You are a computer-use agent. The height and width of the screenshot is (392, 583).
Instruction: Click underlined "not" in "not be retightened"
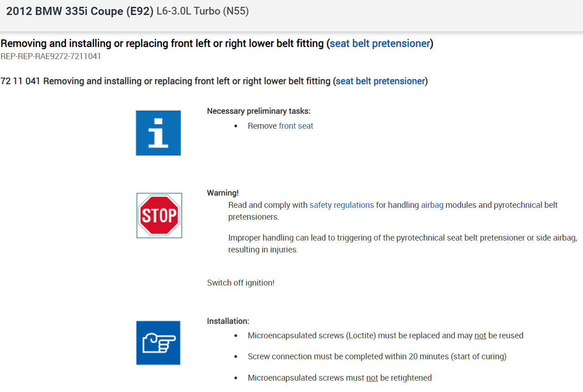click(x=372, y=378)
